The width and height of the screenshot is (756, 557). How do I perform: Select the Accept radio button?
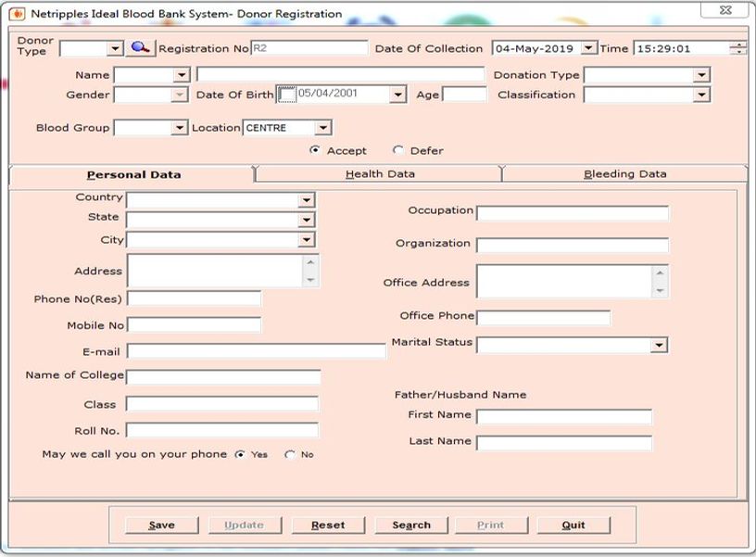(x=315, y=150)
